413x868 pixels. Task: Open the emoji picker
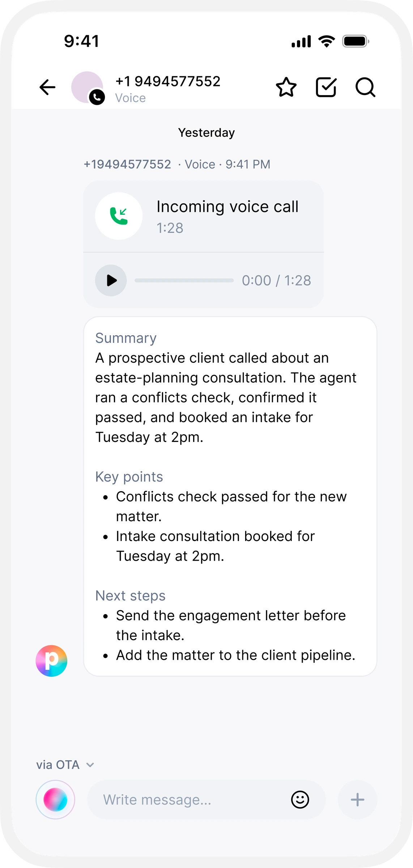point(300,800)
